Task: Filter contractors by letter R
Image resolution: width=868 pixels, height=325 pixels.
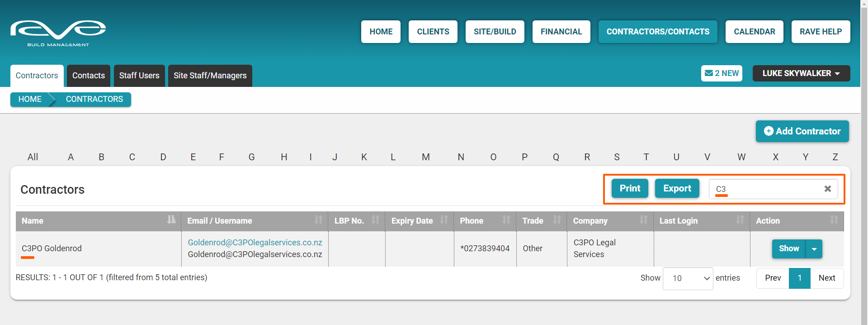Action: [x=587, y=157]
